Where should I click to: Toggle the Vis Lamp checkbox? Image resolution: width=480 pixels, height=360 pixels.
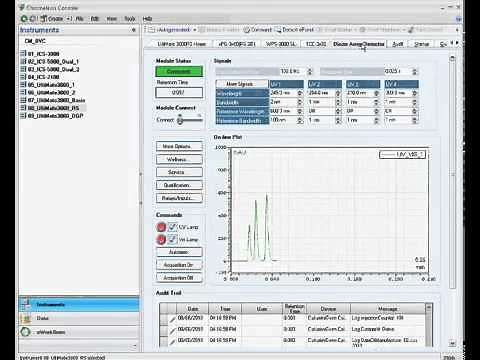point(172,239)
